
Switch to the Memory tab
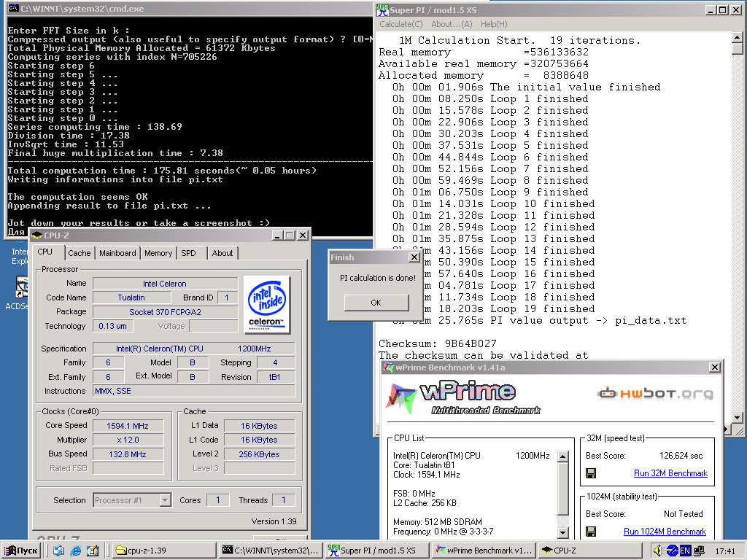[158, 253]
